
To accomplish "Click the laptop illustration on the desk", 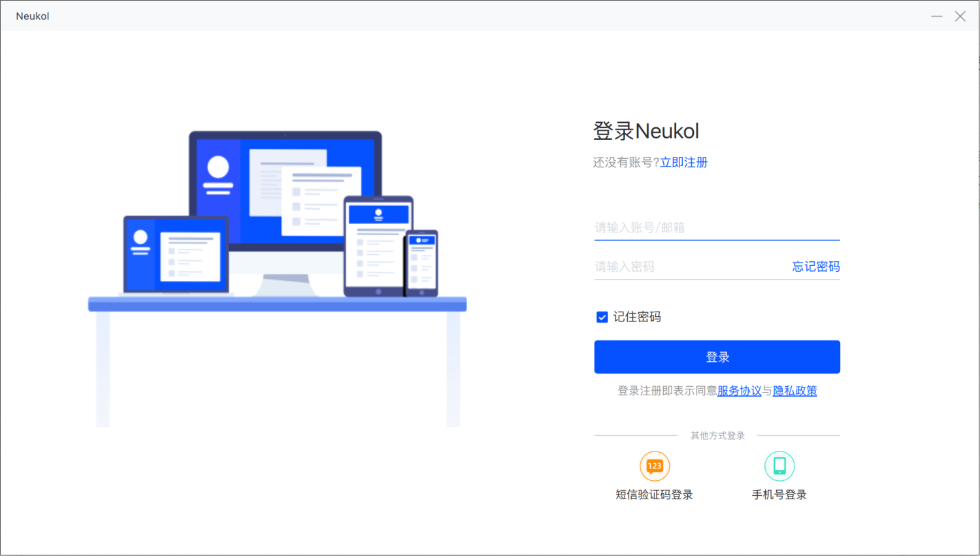I will [176, 255].
